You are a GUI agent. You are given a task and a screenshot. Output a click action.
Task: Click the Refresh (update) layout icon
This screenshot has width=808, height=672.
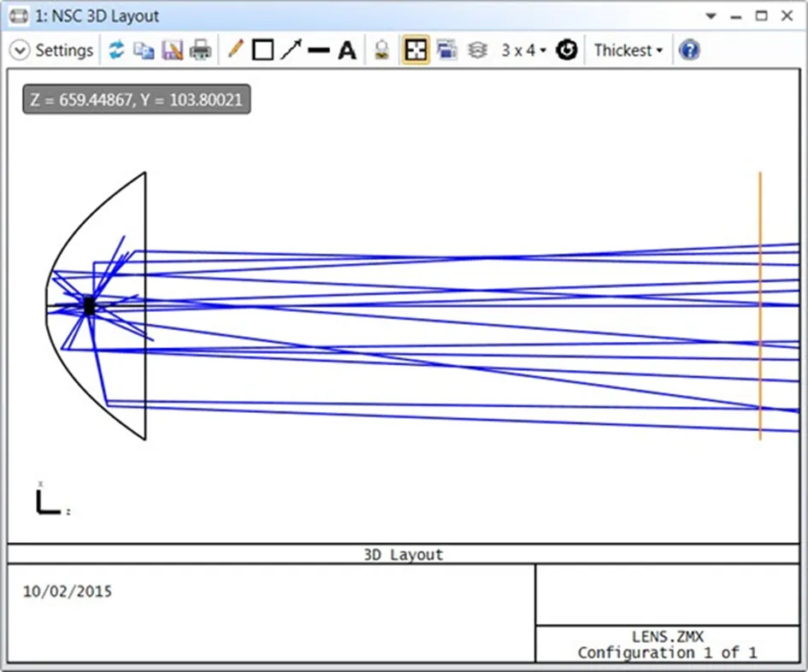[116, 50]
